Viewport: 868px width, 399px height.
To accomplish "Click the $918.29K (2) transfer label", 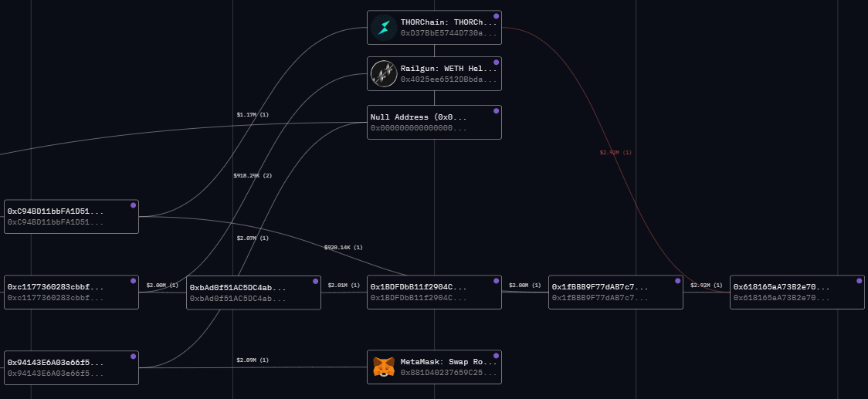I will [x=253, y=176].
